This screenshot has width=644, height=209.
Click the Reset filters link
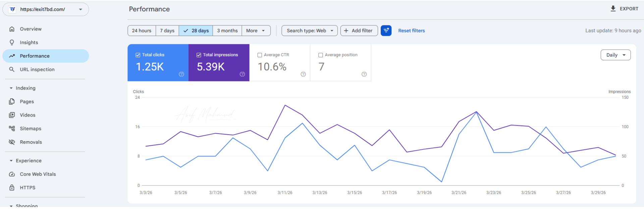(x=411, y=30)
